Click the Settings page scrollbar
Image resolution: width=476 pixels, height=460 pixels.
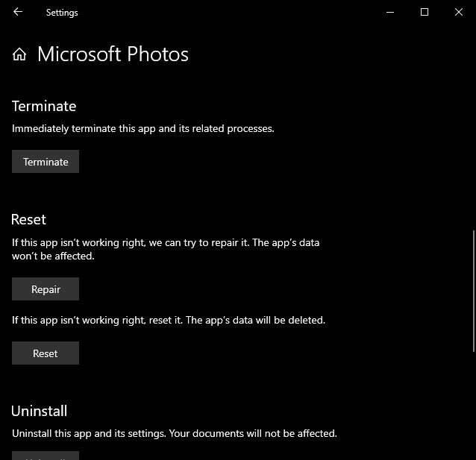[473, 291]
